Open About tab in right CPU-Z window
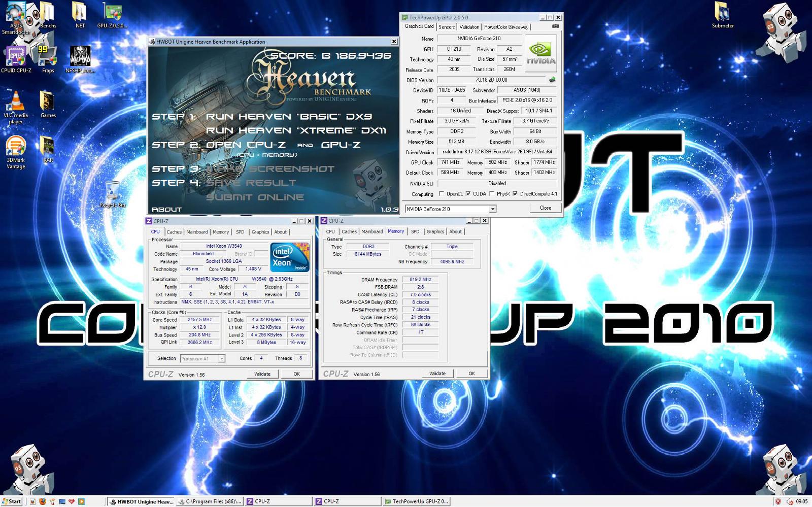Image resolution: width=812 pixels, height=507 pixels. coord(456,231)
